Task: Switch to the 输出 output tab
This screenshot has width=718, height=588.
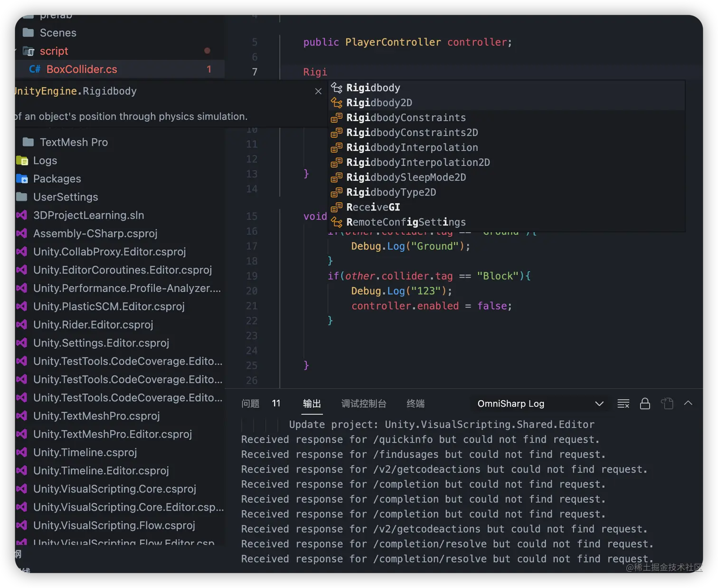Action: [x=312, y=404]
